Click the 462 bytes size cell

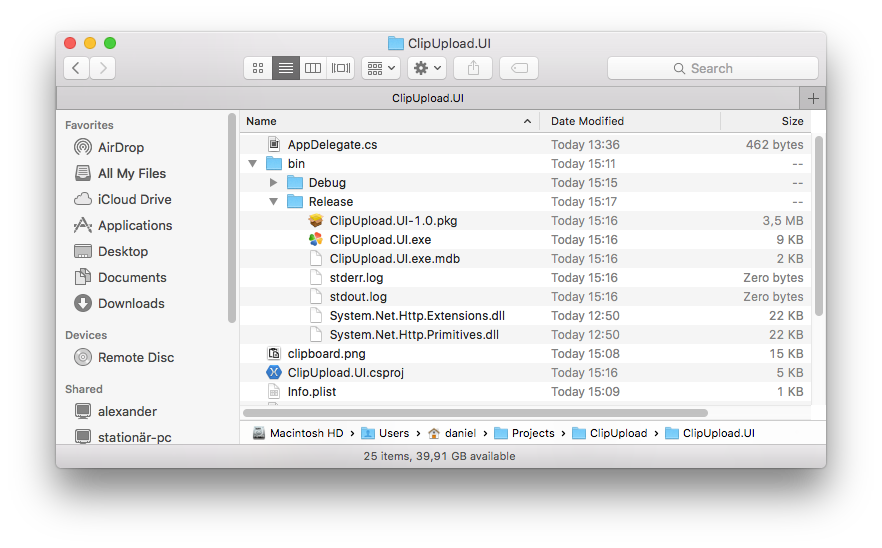[775, 145]
